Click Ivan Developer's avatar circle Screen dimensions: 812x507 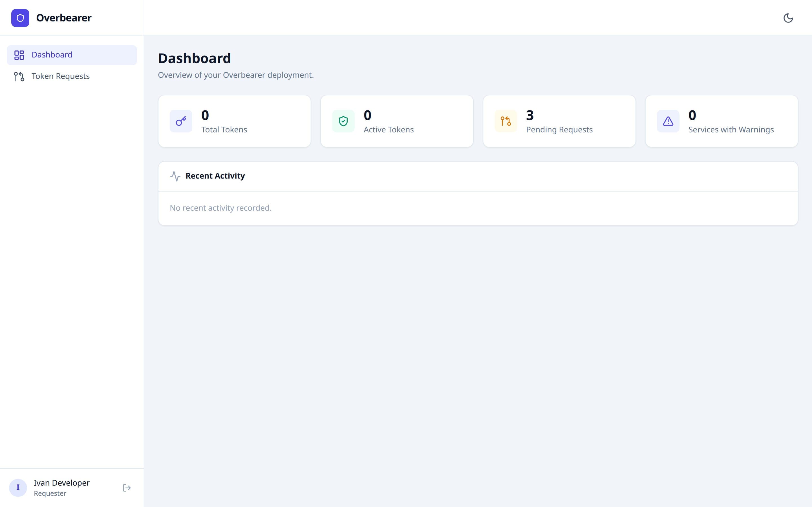tap(18, 488)
